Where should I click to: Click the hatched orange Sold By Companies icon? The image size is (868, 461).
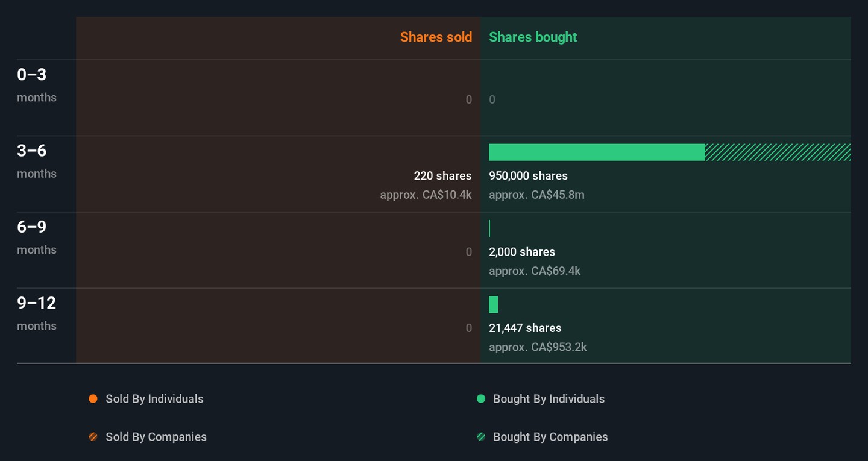pyautogui.click(x=93, y=437)
